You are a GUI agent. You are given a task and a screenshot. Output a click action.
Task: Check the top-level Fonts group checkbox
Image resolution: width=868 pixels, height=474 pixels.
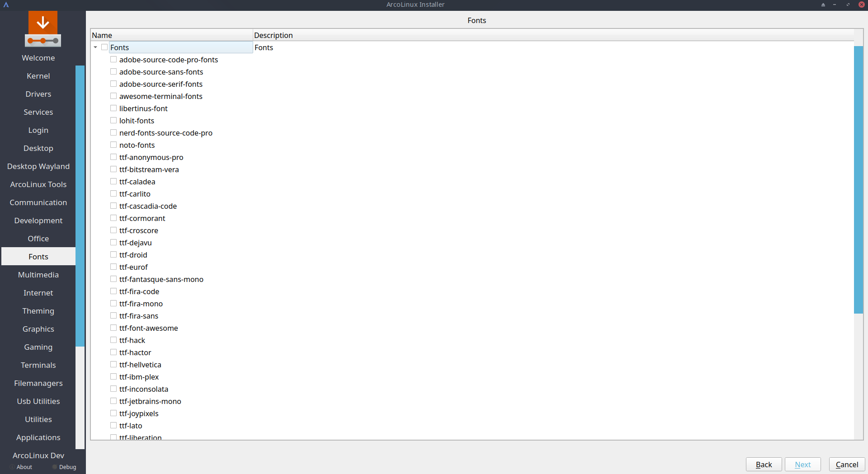pyautogui.click(x=104, y=47)
